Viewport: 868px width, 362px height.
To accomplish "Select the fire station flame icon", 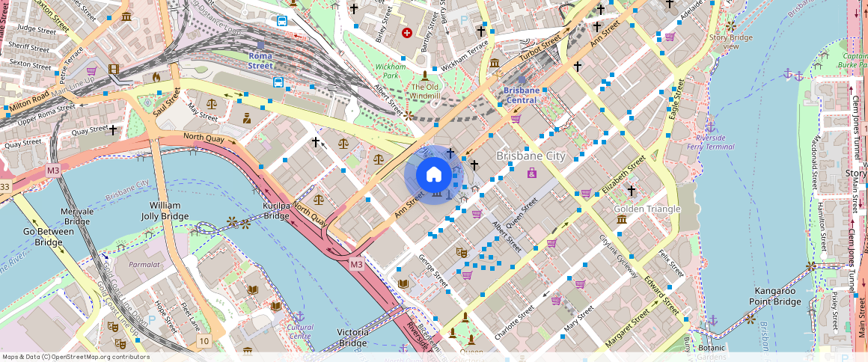I will tap(156, 77).
